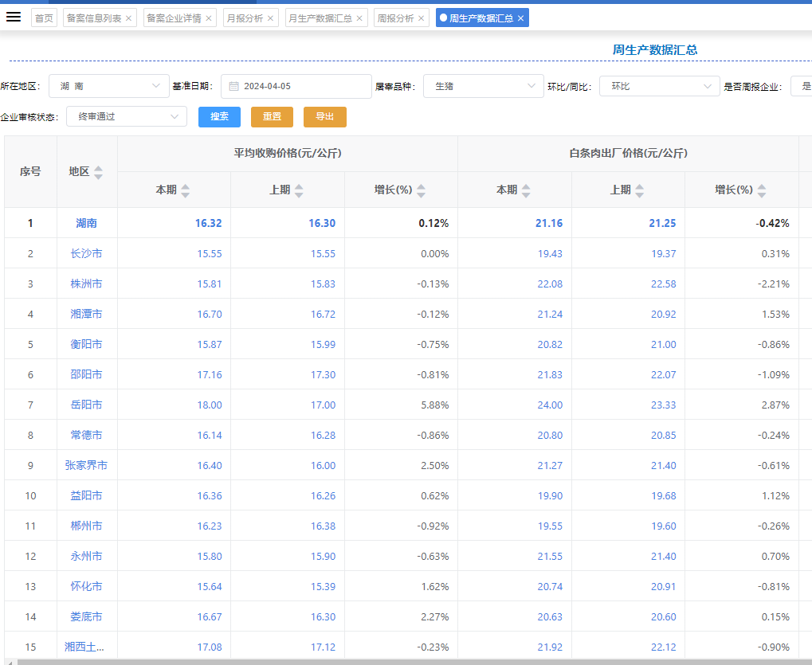Open the 环比/同比 dropdown
This screenshot has width=812, height=665.
tap(660, 86)
